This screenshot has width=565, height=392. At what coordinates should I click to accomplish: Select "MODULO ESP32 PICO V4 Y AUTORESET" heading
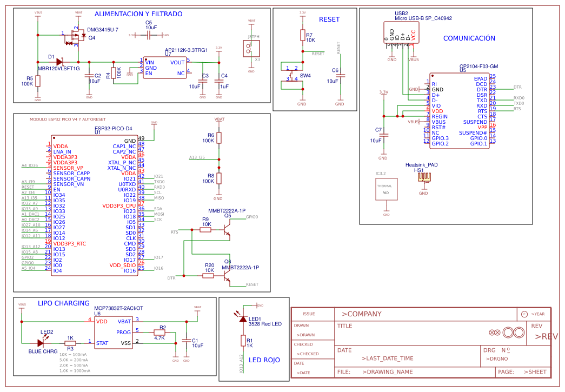[68, 119]
